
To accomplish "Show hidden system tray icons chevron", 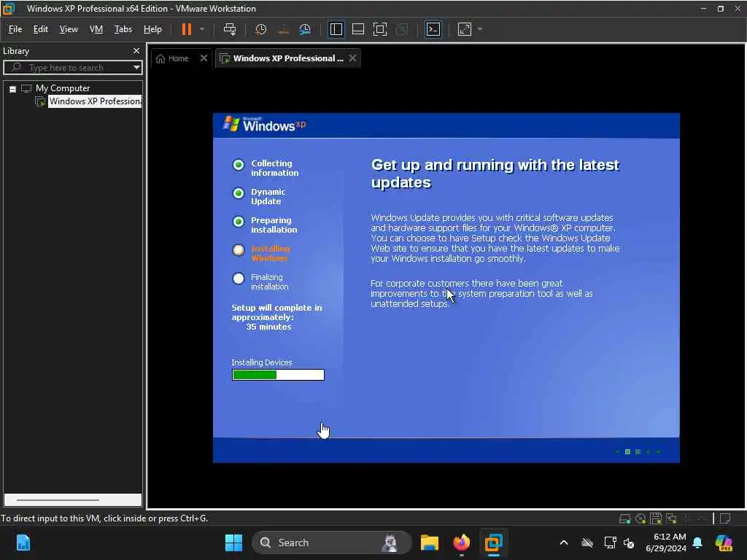I will pyautogui.click(x=564, y=542).
